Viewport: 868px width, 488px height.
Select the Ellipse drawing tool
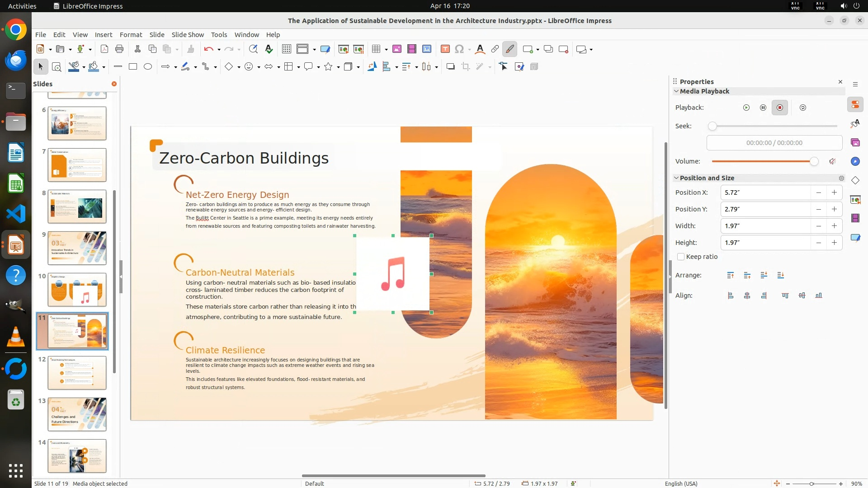[x=148, y=67]
